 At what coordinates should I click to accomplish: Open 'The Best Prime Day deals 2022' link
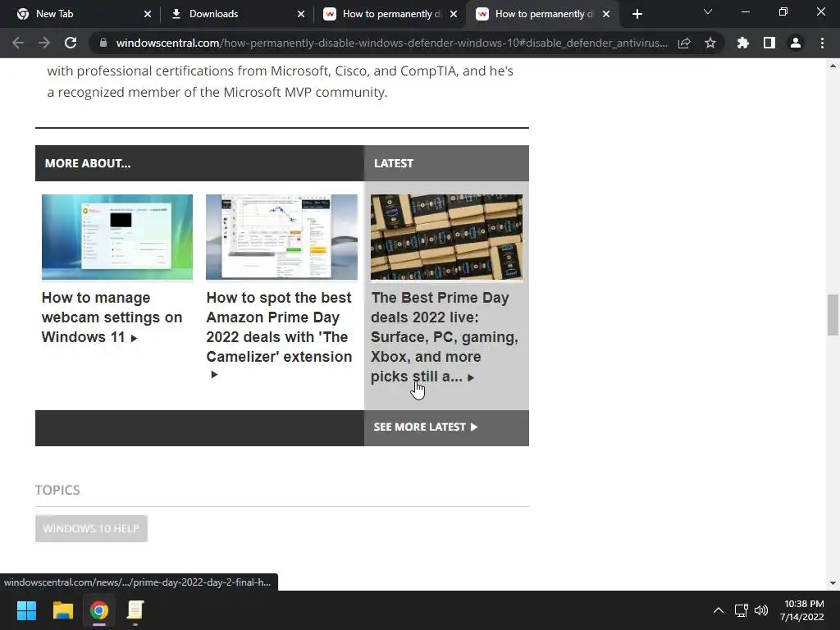pyautogui.click(x=444, y=337)
